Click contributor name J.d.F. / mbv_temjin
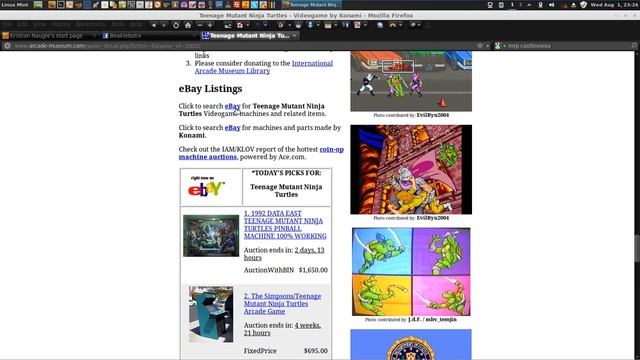640x360 pixels. click(x=432, y=320)
